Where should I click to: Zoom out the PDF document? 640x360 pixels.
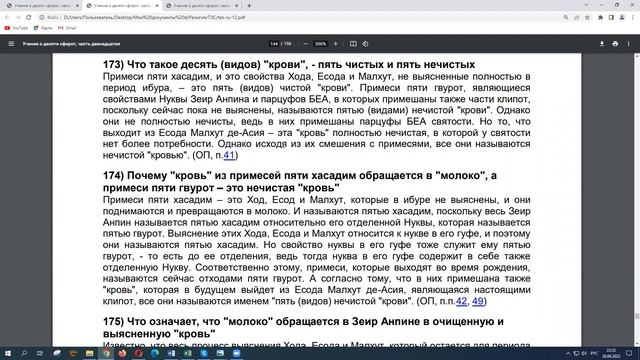click(x=306, y=44)
